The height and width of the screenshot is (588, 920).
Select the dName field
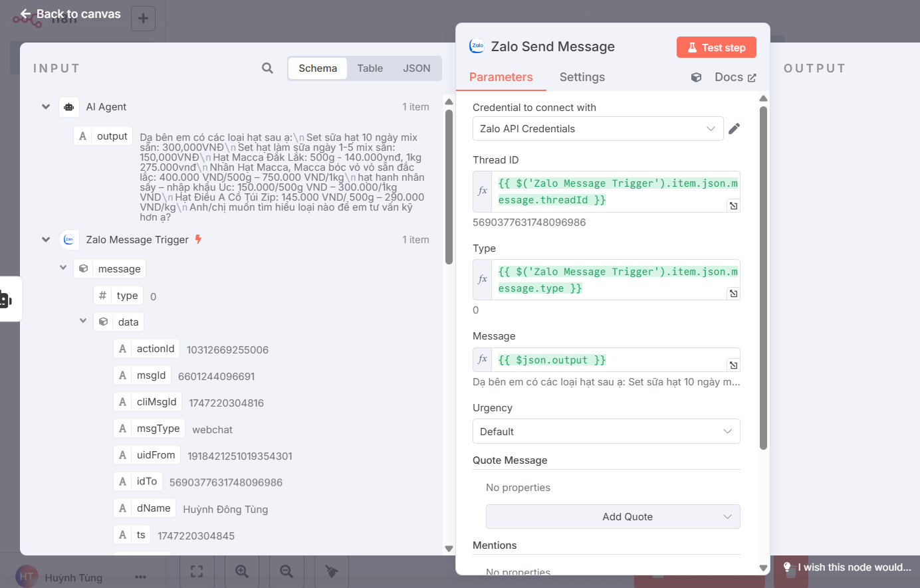[144, 508]
